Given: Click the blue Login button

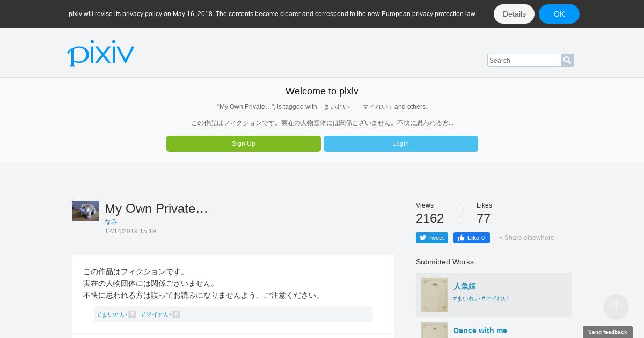Looking at the screenshot, I should [401, 144].
